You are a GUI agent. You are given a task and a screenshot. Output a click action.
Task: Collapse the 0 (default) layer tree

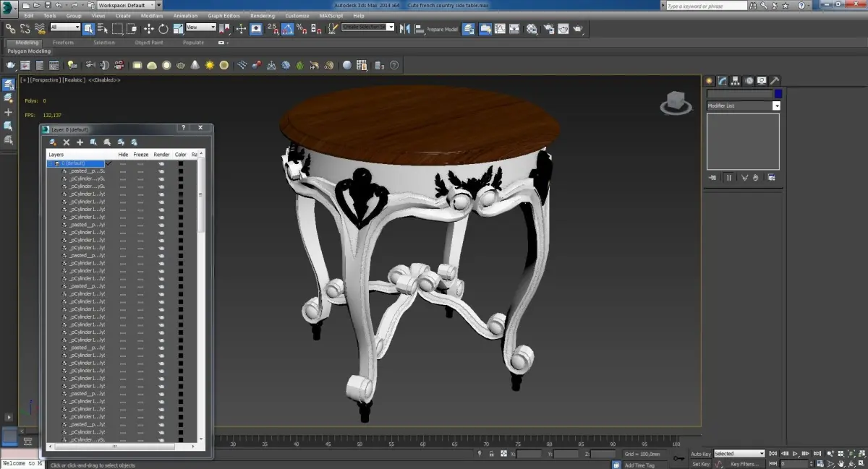pyautogui.click(x=51, y=163)
